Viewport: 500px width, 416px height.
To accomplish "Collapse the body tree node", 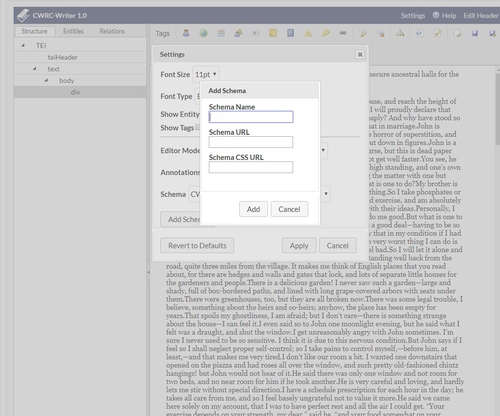I will [46, 80].
